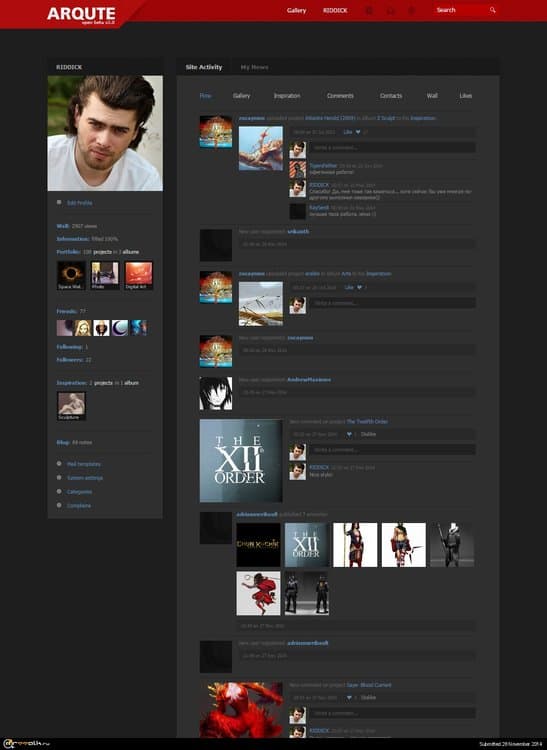This screenshot has width=547, height=750.
Task: Click comment box under the first sculpture post
Action: click(x=392, y=148)
